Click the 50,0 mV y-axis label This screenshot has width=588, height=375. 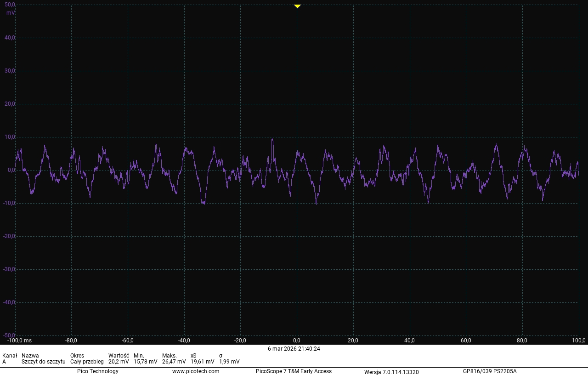point(10,5)
